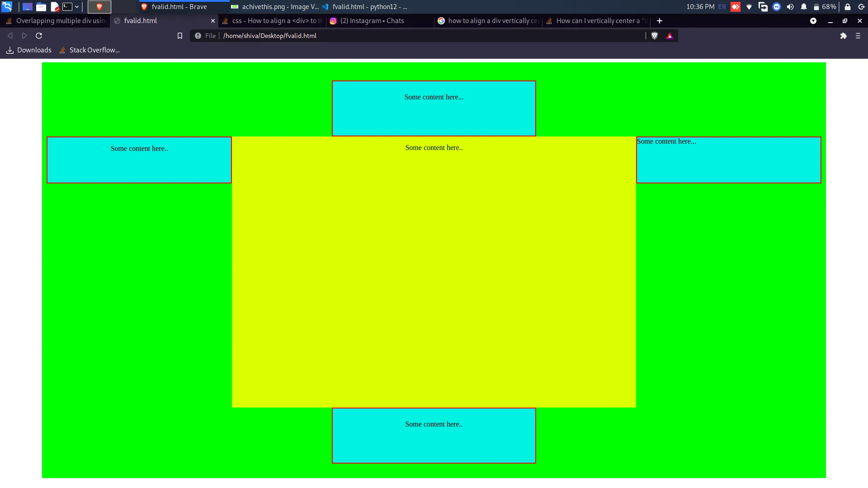Viewport: 868px width, 488px height.
Task: Reload the fvalid.html page
Action: [39, 36]
